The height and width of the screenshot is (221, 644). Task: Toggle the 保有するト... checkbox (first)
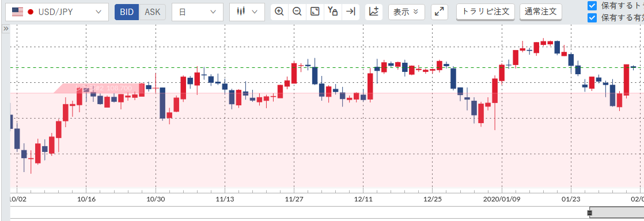click(592, 5)
